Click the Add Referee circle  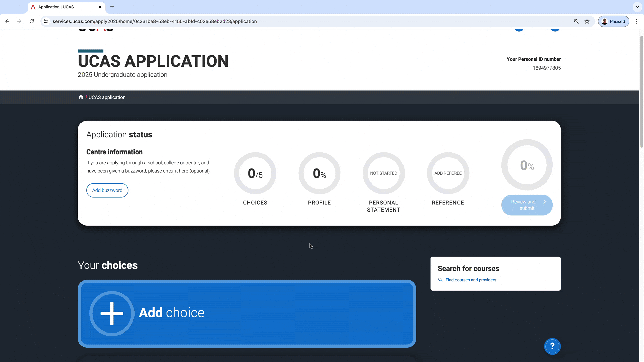(x=448, y=173)
